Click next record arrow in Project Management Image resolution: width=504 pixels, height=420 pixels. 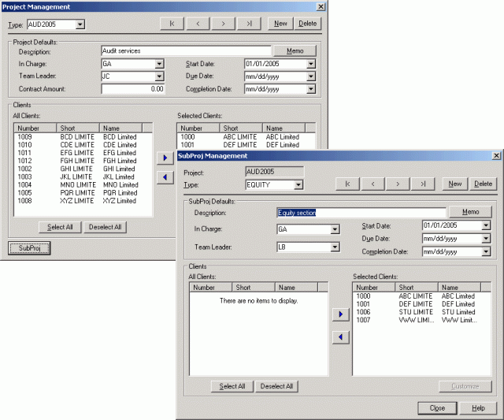pyautogui.click(x=224, y=24)
